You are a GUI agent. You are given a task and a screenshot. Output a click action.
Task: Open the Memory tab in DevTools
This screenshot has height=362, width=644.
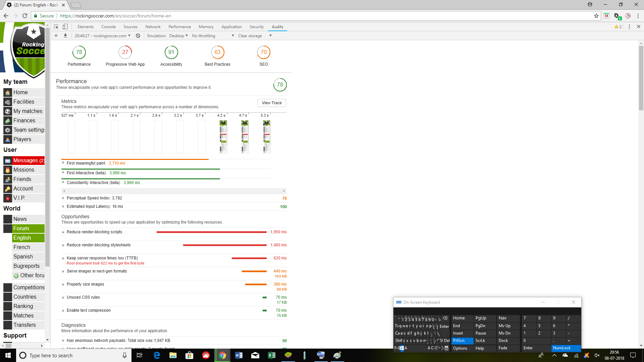click(206, 27)
